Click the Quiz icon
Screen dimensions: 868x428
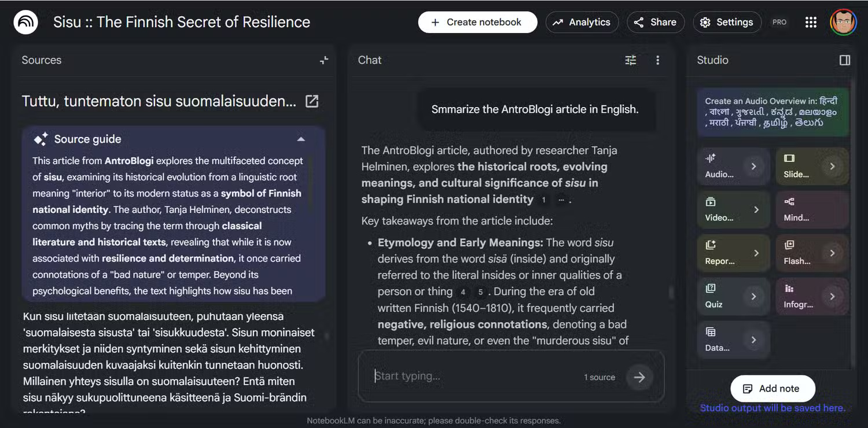pos(711,288)
